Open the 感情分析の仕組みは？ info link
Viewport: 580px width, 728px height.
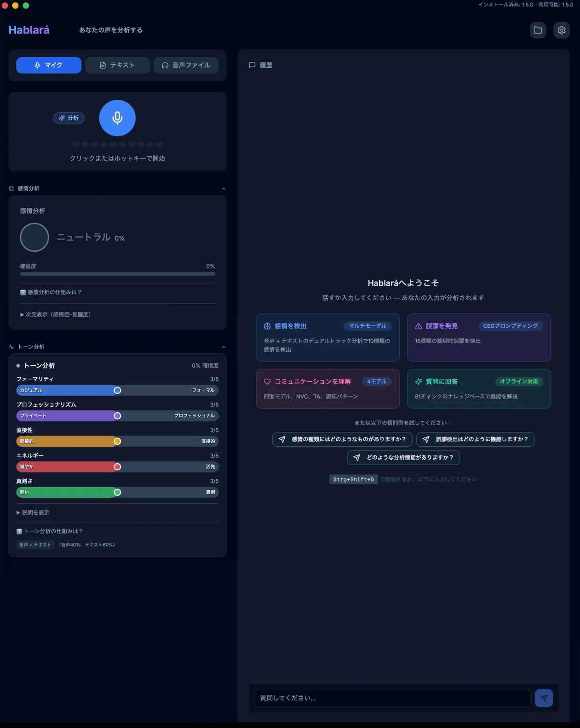[x=51, y=292]
